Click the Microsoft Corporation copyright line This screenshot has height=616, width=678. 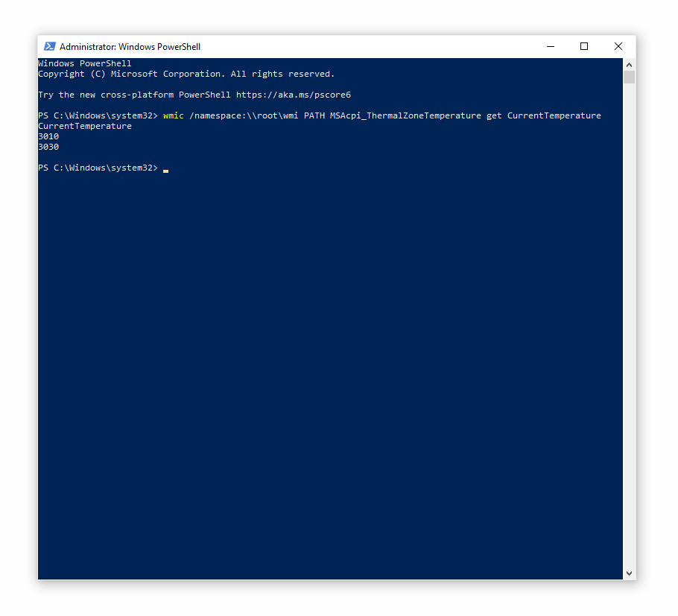coord(186,74)
